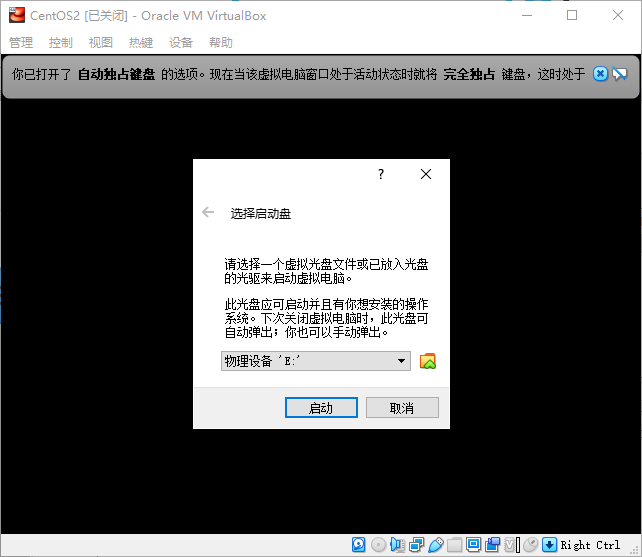642x557 pixels.
Task: Maximize the CentOS2 VirtualBox window
Action: tap(572, 16)
